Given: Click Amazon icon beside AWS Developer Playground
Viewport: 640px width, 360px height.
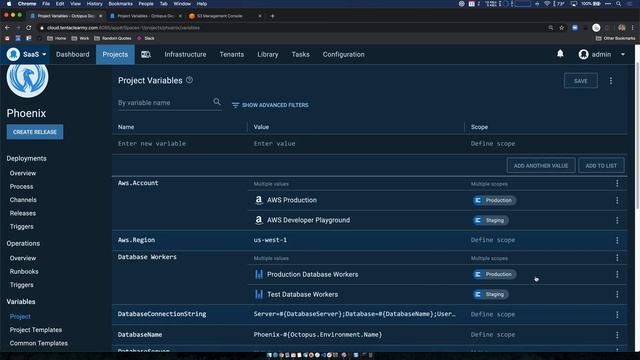Looking at the screenshot, I should [258, 220].
